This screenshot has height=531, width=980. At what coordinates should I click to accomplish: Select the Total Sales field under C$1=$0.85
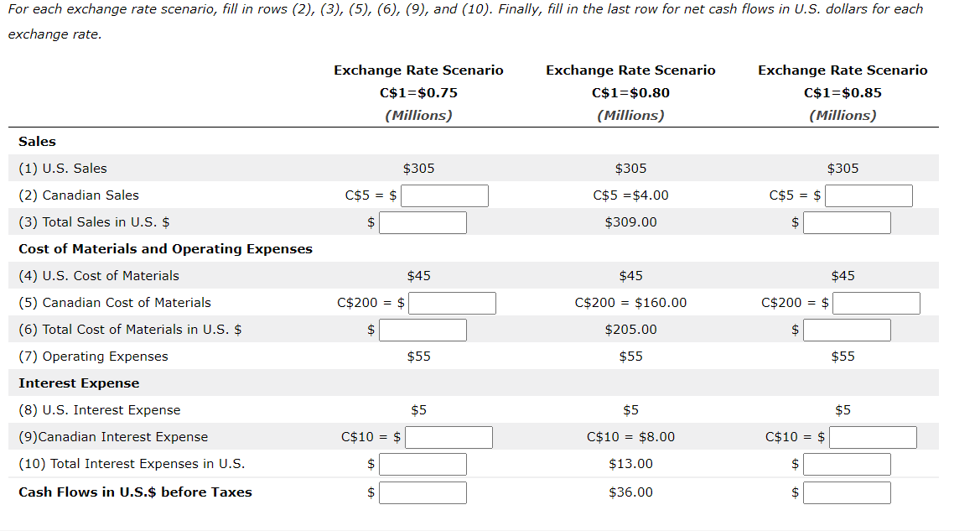point(847,221)
